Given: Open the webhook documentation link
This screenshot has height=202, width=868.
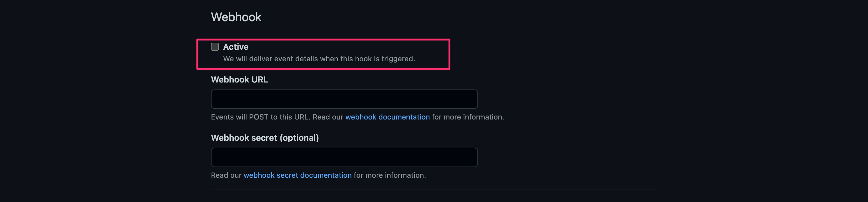Looking at the screenshot, I should click(387, 117).
